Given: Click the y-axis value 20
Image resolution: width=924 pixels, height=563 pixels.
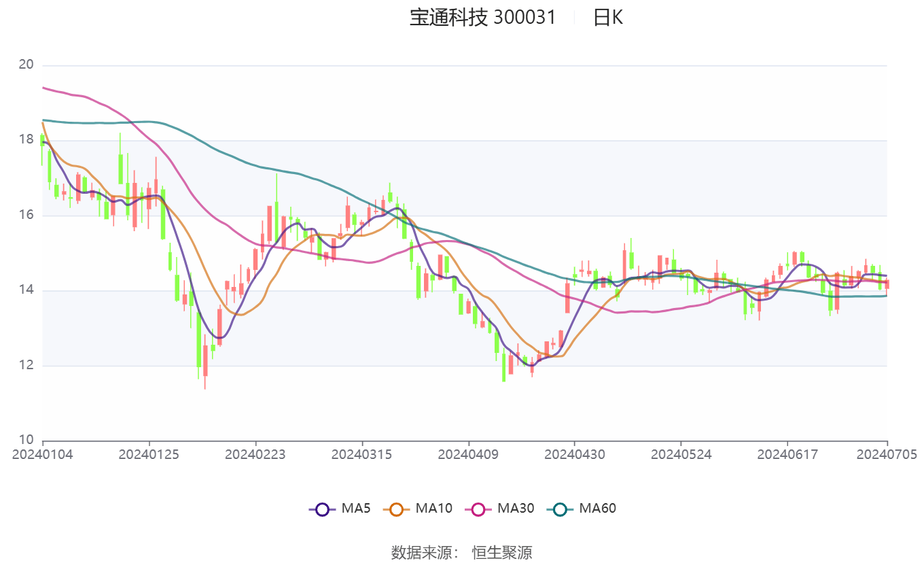Looking at the screenshot, I should pos(26,65).
